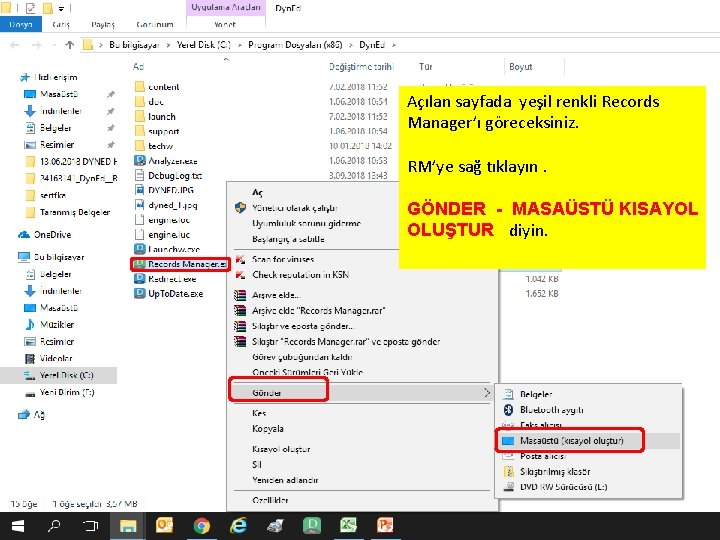Image resolution: width=720 pixels, height=540 pixels.
Task: Select Taranmış Belgeler in quick access
Action: [75, 212]
